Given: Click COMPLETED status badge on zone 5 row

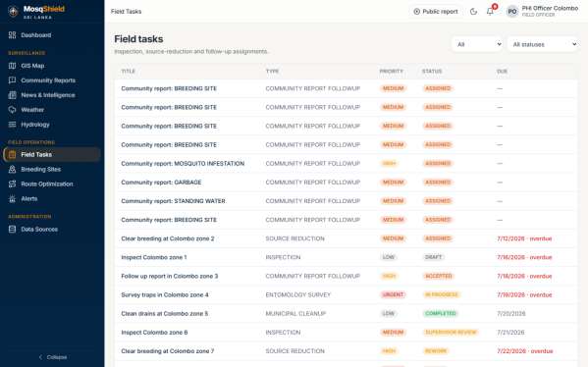Looking at the screenshot, I should pyautogui.click(x=441, y=313).
